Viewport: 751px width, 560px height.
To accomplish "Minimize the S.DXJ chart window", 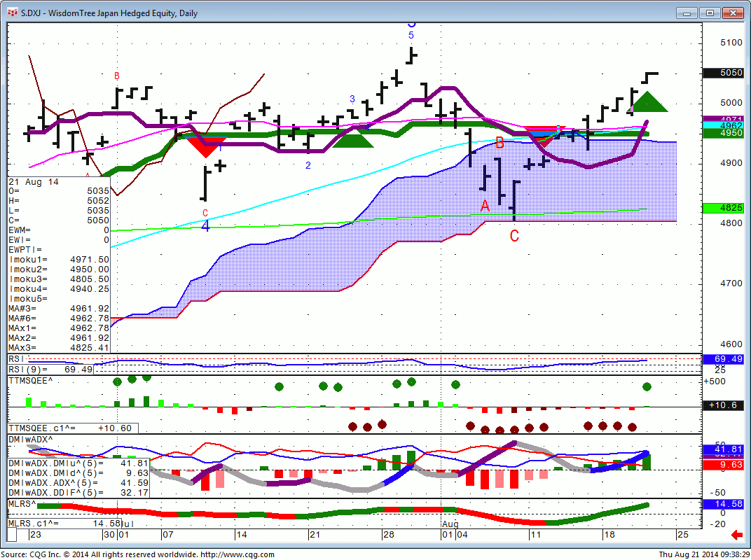I will coord(687,13).
